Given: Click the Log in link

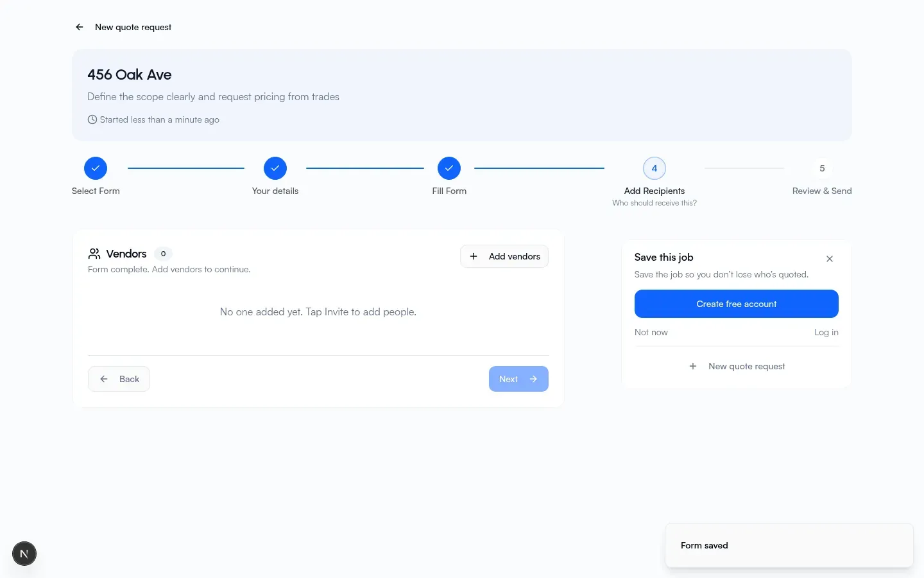Looking at the screenshot, I should (x=826, y=332).
